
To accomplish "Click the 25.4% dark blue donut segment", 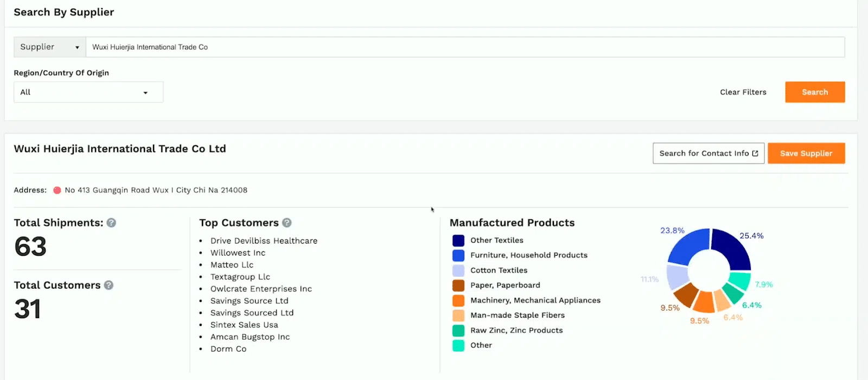I will coord(732,248).
